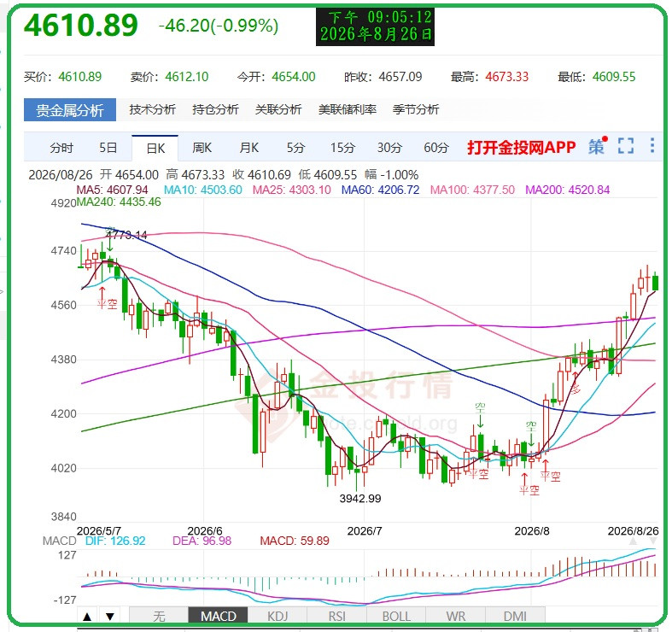
Task: Open the 技术分析 tab
Action: tap(153, 110)
